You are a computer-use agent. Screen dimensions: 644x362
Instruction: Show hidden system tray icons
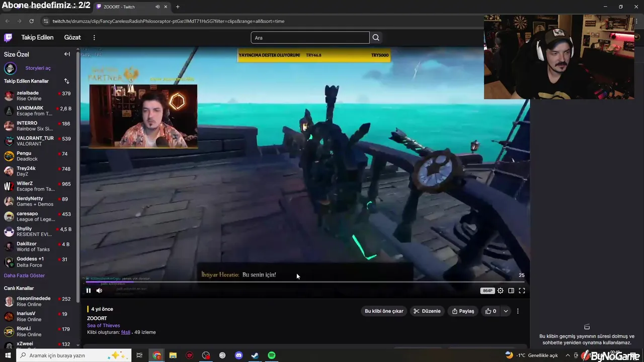568,355
